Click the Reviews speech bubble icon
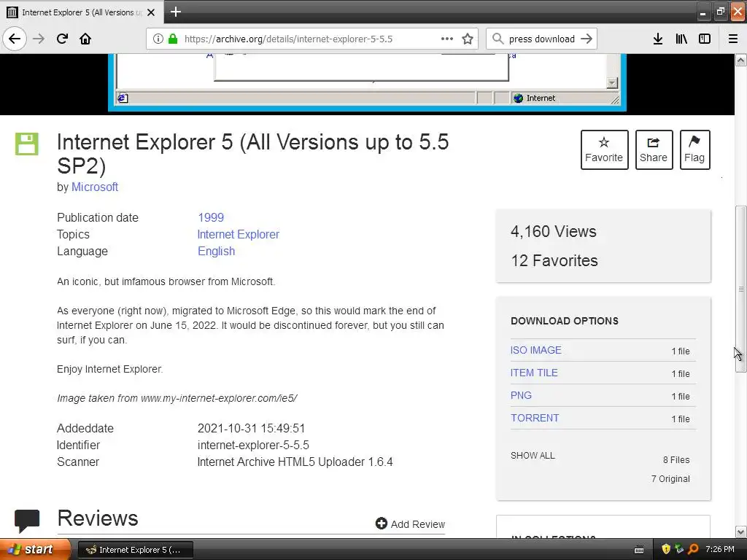This screenshot has height=560, width=747. click(27, 521)
